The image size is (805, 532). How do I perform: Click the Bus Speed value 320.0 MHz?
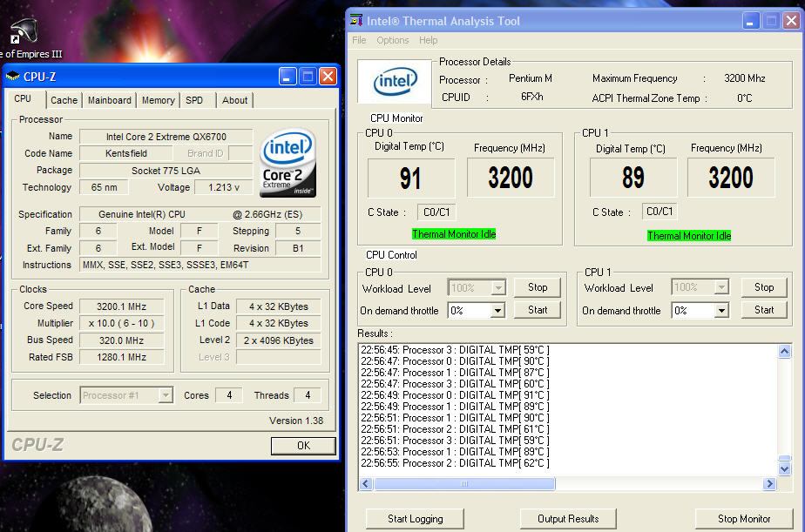(x=122, y=340)
